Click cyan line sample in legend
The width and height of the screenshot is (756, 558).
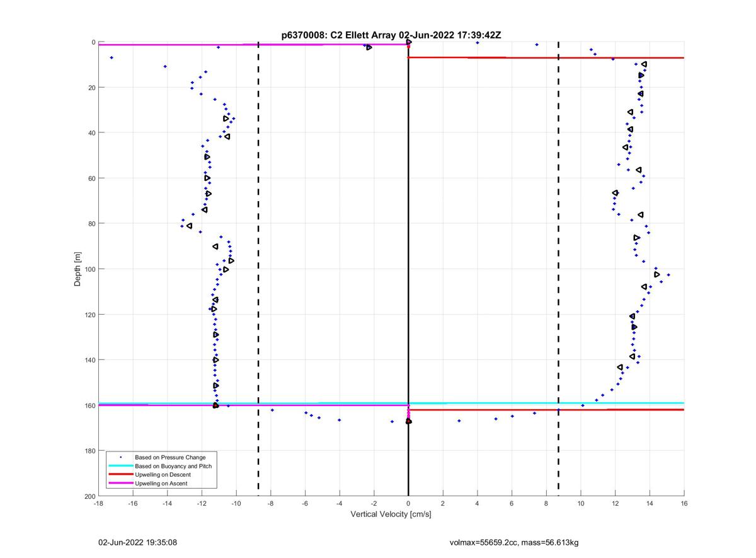pos(120,466)
